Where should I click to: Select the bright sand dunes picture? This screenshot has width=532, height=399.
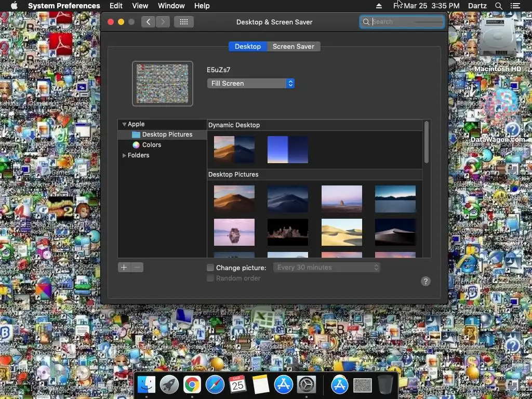pyautogui.click(x=342, y=232)
